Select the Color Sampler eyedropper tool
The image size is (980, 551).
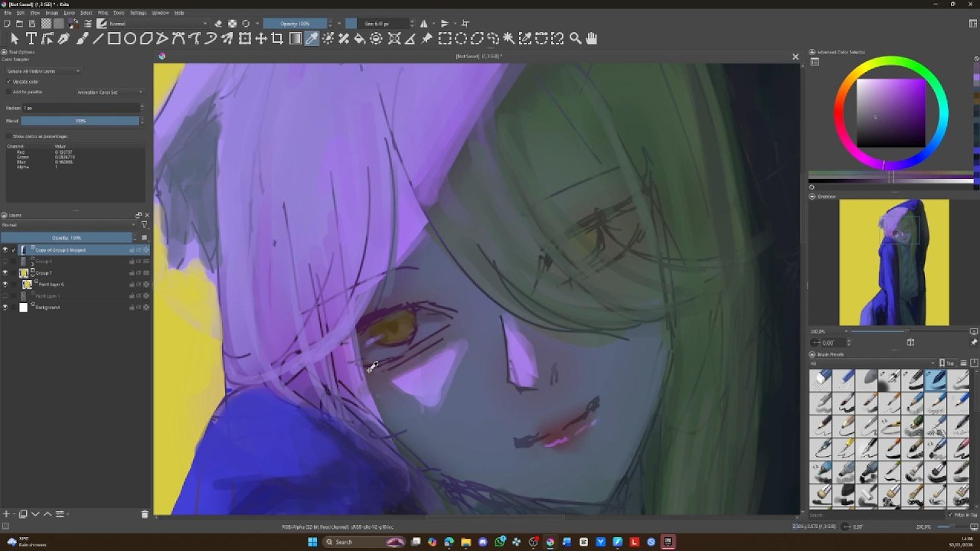312,38
